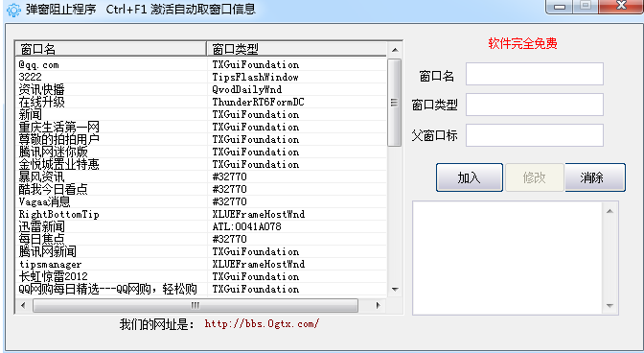Select the 重庆生活第一网 row
644x353 pixels.
201,127
